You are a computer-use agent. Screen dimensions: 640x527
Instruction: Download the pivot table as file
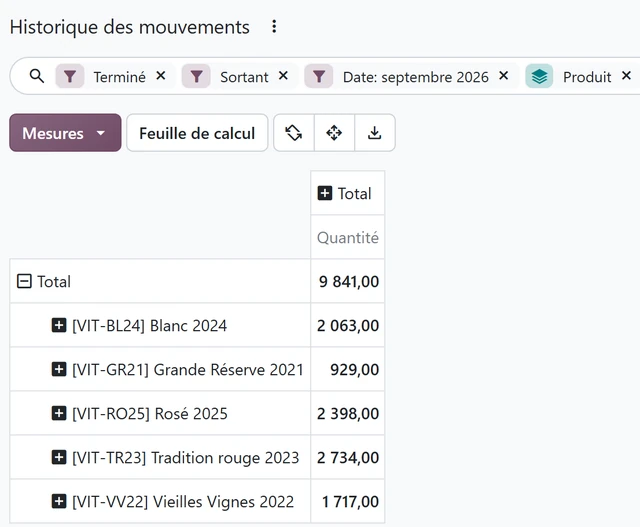pyautogui.click(x=375, y=133)
